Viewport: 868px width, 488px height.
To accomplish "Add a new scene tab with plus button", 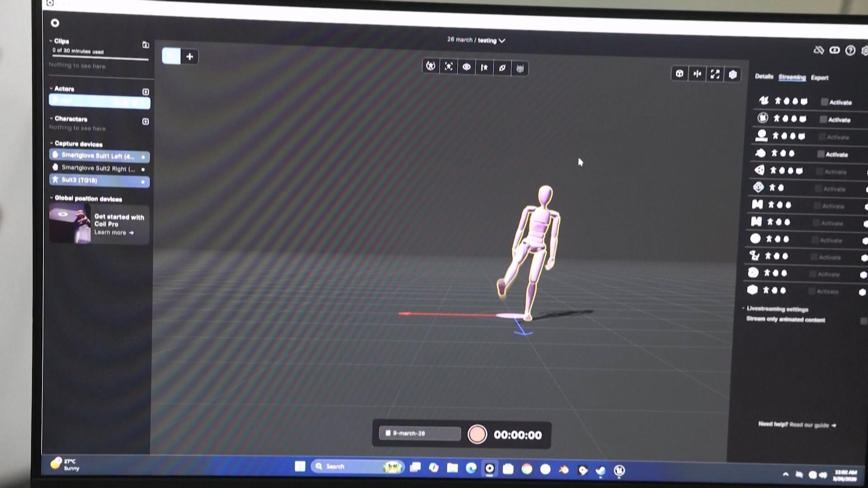I will [x=189, y=56].
